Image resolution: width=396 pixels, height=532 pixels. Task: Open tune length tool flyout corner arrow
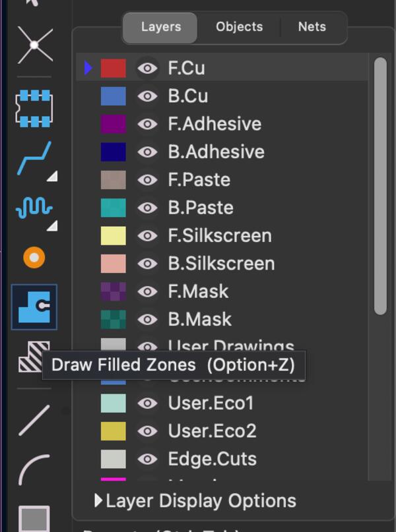coord(51,225)
